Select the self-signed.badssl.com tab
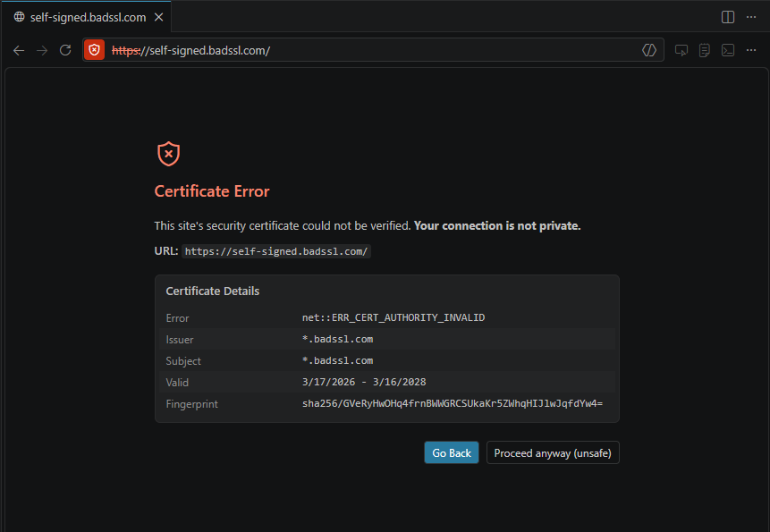 coord(86,16)
